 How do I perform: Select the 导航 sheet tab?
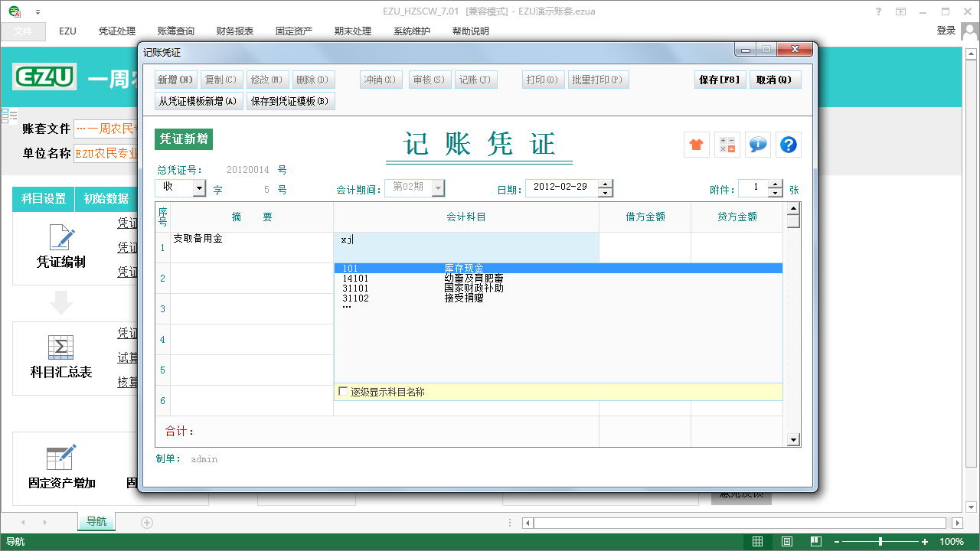coord(96,522)
